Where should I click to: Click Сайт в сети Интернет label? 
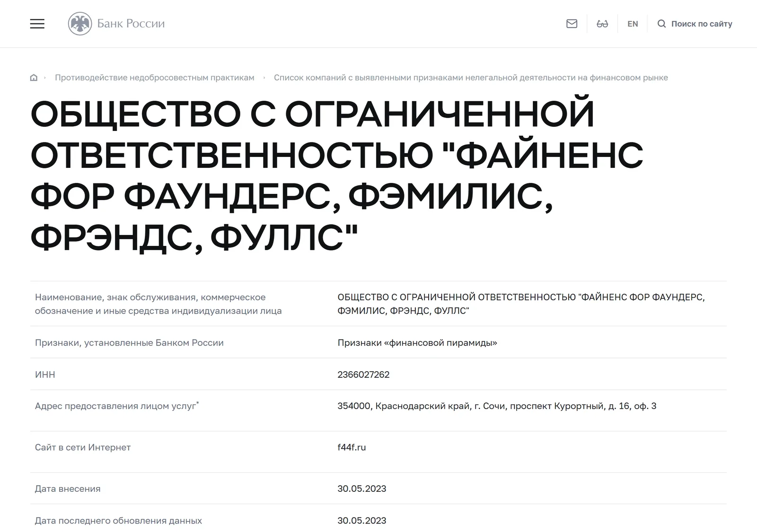tap(83, 447)
